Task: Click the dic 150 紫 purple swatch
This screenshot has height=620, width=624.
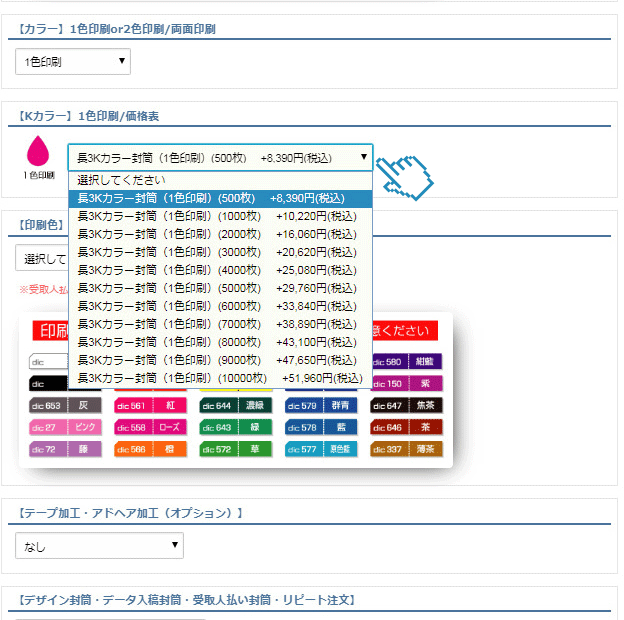Action: click(x=407, y=384)
